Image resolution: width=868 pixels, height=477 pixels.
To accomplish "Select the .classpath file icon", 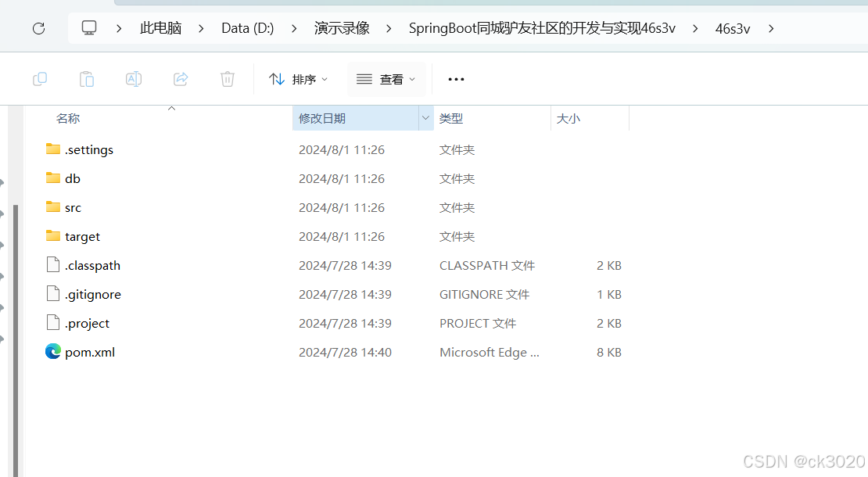I will (53, 264).
